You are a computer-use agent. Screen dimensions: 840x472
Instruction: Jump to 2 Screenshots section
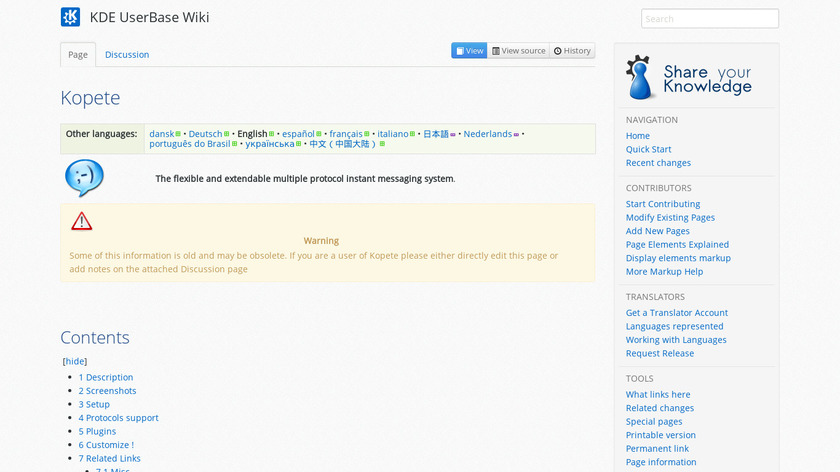[107, 391]
